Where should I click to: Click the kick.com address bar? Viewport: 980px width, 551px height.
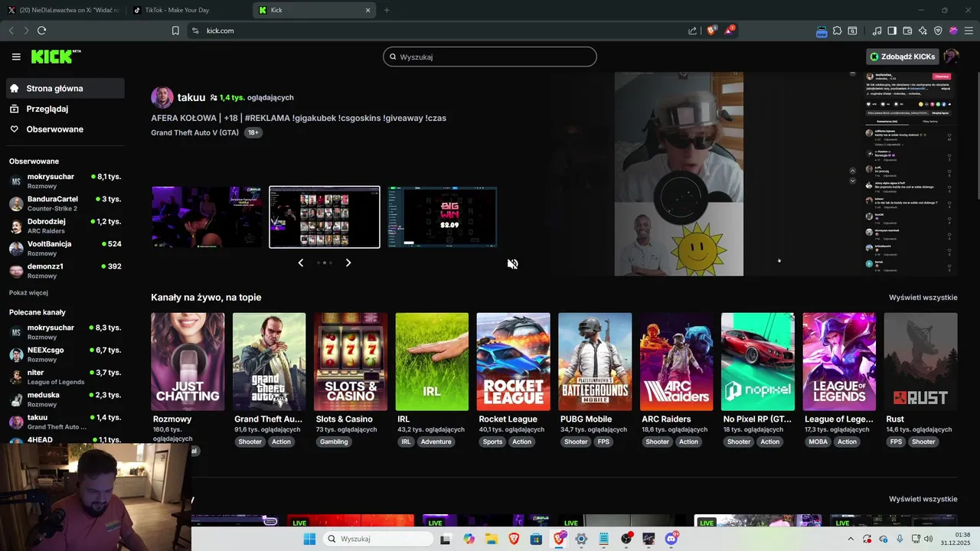pyautogui.click(x=436, y=31)
